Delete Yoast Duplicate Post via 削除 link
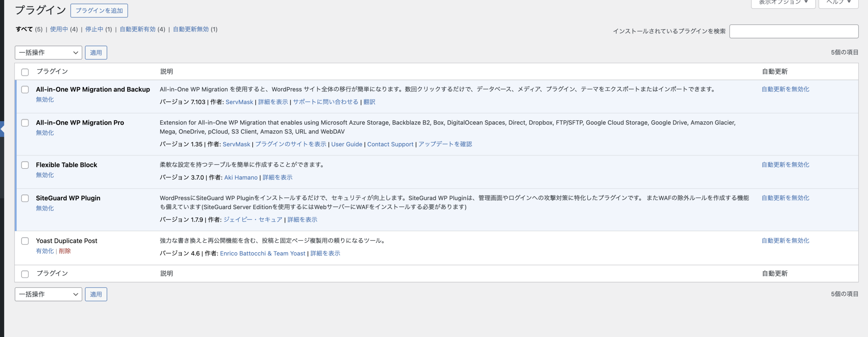The height and width of the screenshot is (337, 868). 65,251
